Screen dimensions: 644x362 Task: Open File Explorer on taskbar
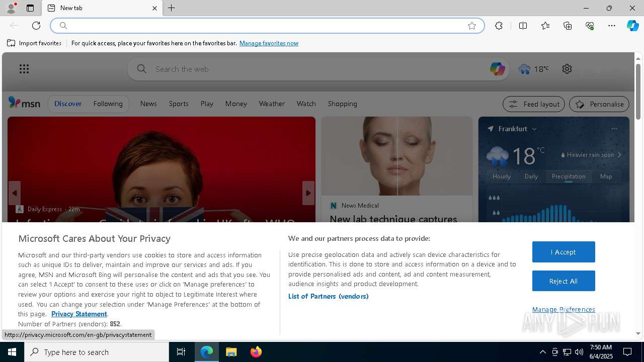coord(231,352)
